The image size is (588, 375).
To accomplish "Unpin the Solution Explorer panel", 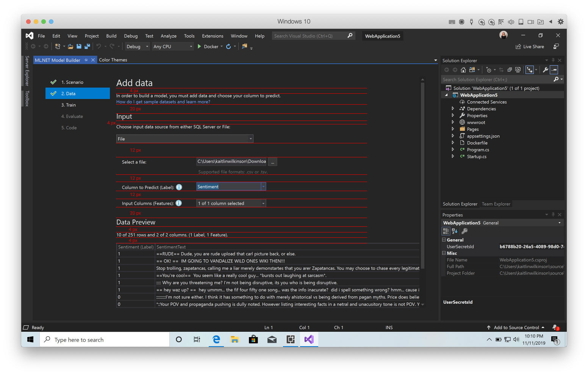I will [x=553, y=60].
